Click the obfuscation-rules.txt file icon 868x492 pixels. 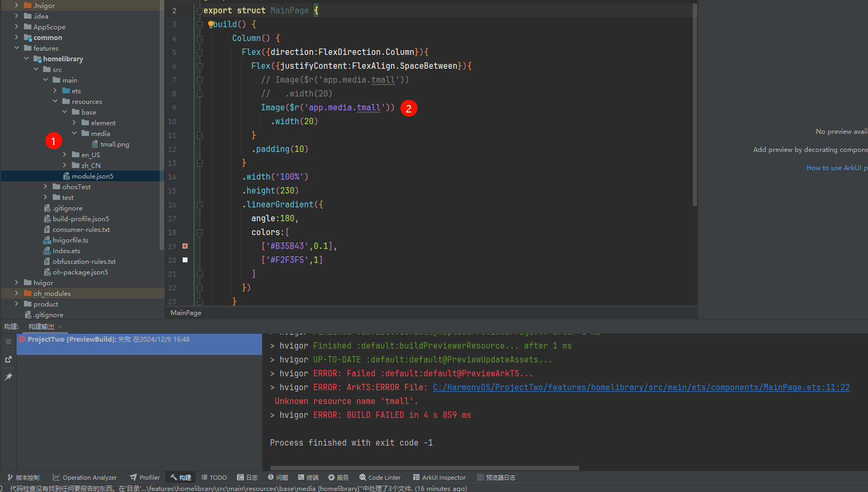[x=47, y=262]
